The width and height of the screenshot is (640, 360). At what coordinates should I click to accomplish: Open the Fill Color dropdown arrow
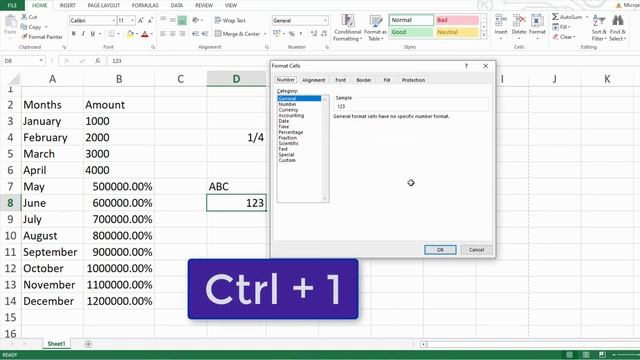pos(137,34)
